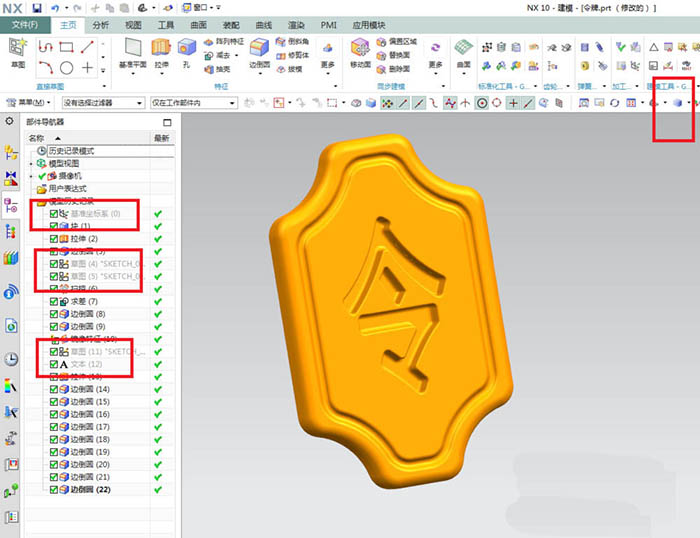Open the Reuse Library books icon
Viewport: 700px width, 538px height.
(11, 258)
